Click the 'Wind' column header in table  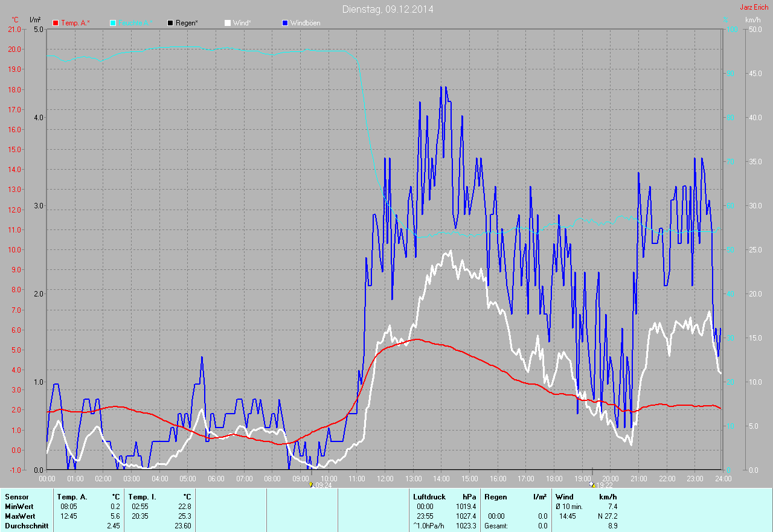(565, 496)
